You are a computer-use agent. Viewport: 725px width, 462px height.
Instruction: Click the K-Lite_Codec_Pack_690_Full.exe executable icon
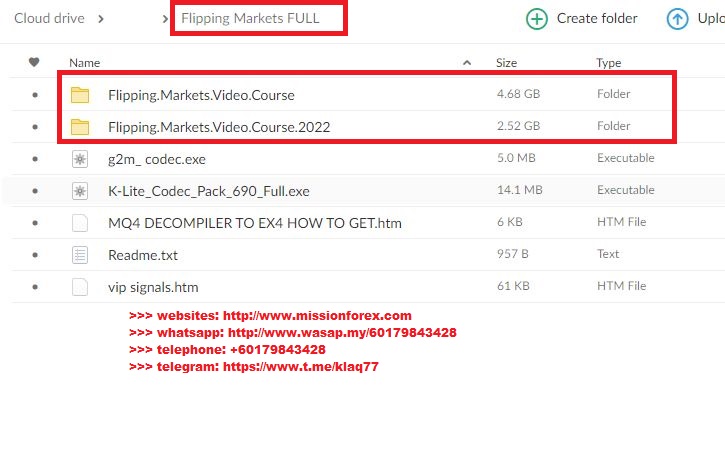point(80,191)
